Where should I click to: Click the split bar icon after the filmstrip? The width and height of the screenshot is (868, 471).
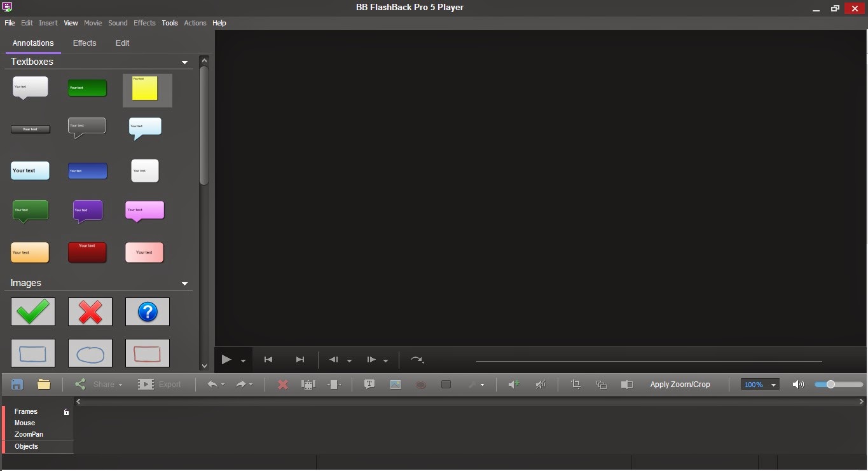[334, 385]
